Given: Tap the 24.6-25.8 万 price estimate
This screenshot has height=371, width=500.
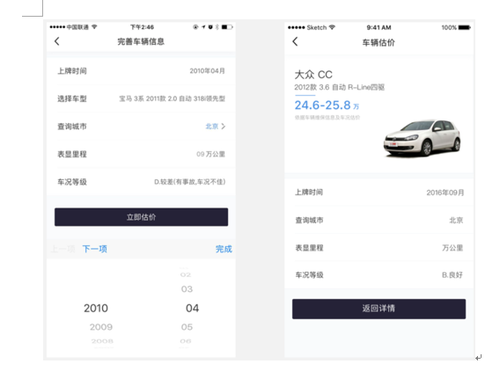Looking at the screenshot, I should point(327,105).
